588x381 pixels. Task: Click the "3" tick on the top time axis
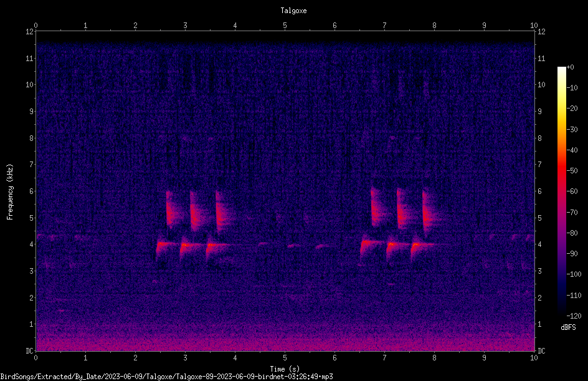coord(185,26)
